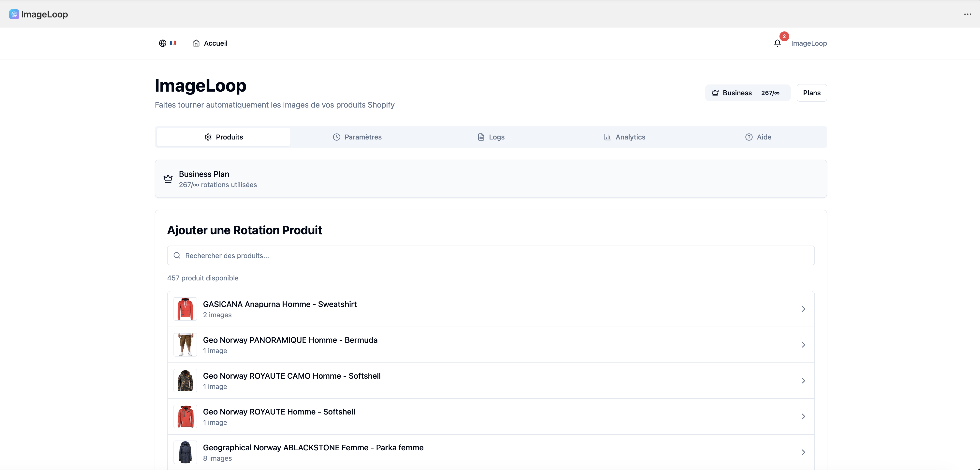Click the Rechercher des produits search field
The height and width of the screenshot is (470, 980).
pyautogui.click(x=491, y=256)
